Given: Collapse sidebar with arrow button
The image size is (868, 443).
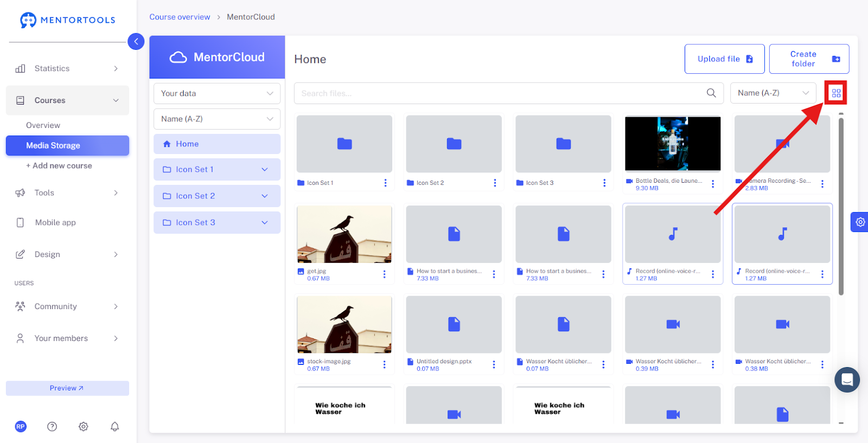Looking at the screenshot, I should tap(136, 41).
